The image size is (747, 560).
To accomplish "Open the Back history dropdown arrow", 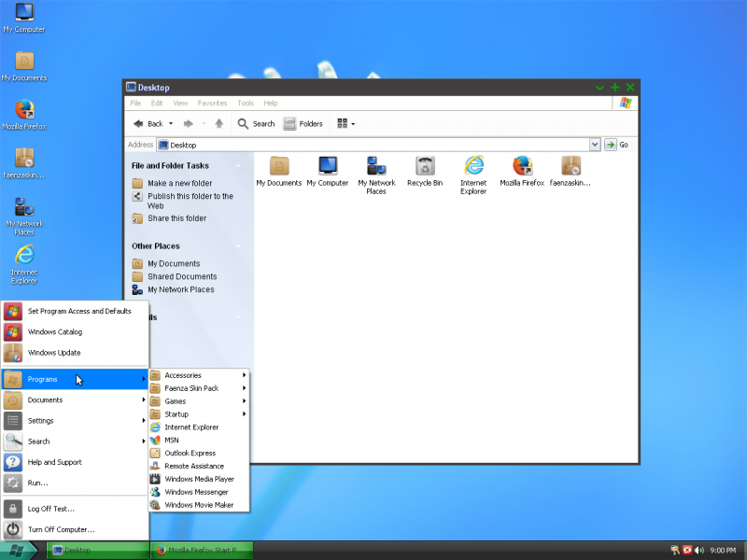I will 171,124.
